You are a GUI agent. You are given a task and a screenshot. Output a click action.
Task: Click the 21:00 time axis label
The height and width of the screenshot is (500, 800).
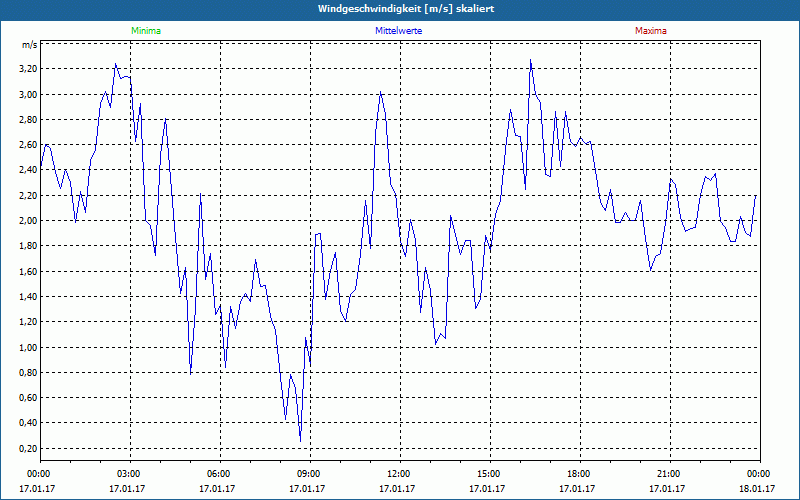pyautogui.click(x=668, y=474)
